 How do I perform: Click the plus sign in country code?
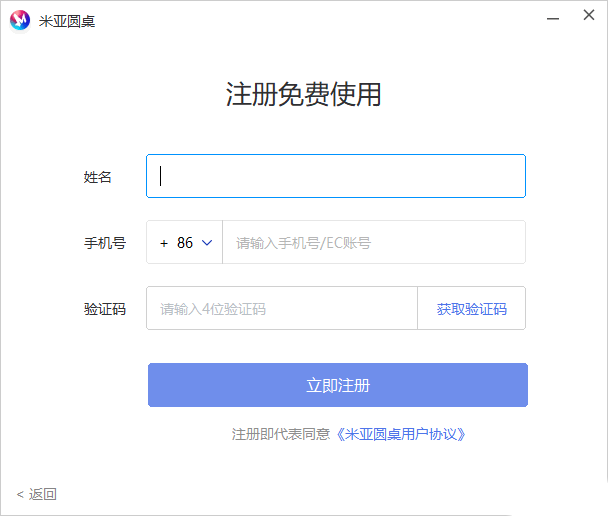[164, 242]
